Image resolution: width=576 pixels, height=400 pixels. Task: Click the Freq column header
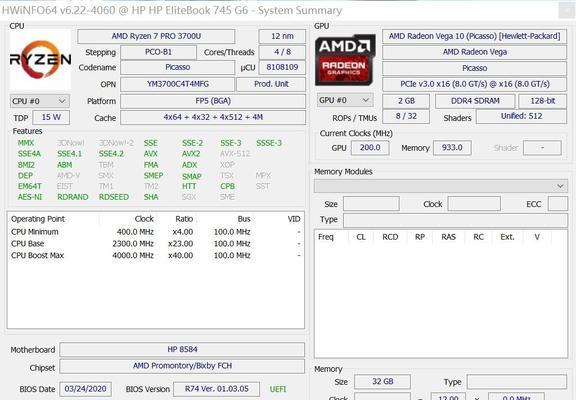[x=326, y=237]
